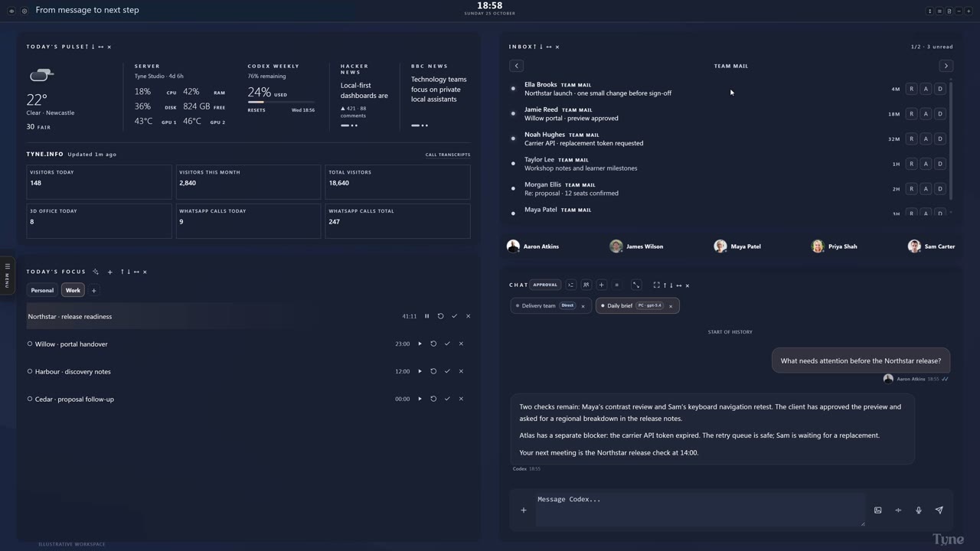The image size is (980, 551).
Task: Toggle the Harbour discovery notes circle
Action: (30, 371)
